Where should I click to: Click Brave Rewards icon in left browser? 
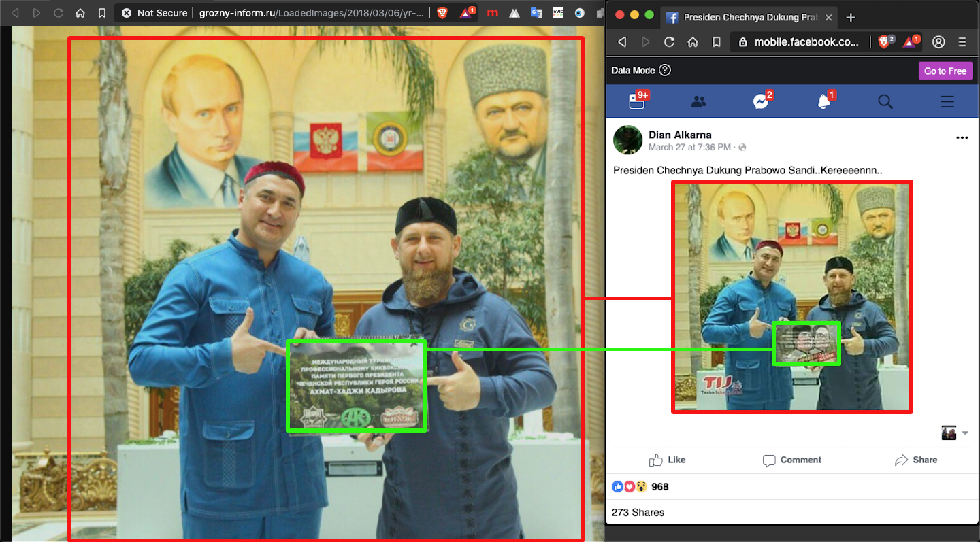click(467, 13)
